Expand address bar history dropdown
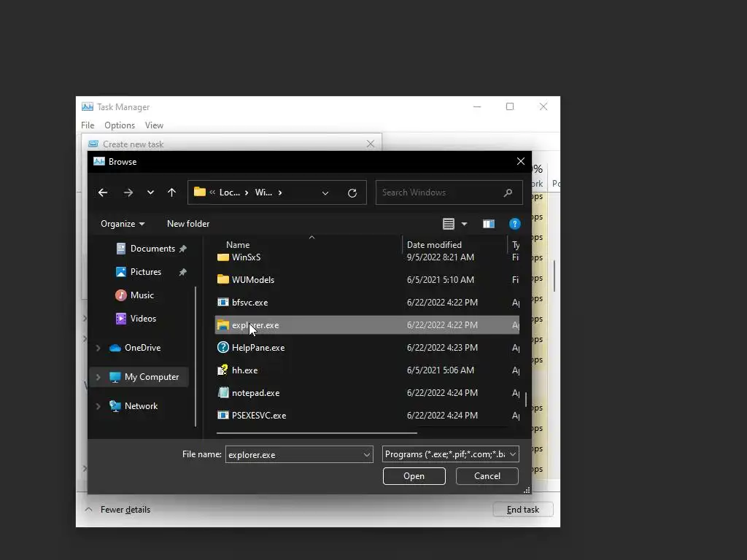The height and width of the screenshot is (560, 747). (325, 192)
